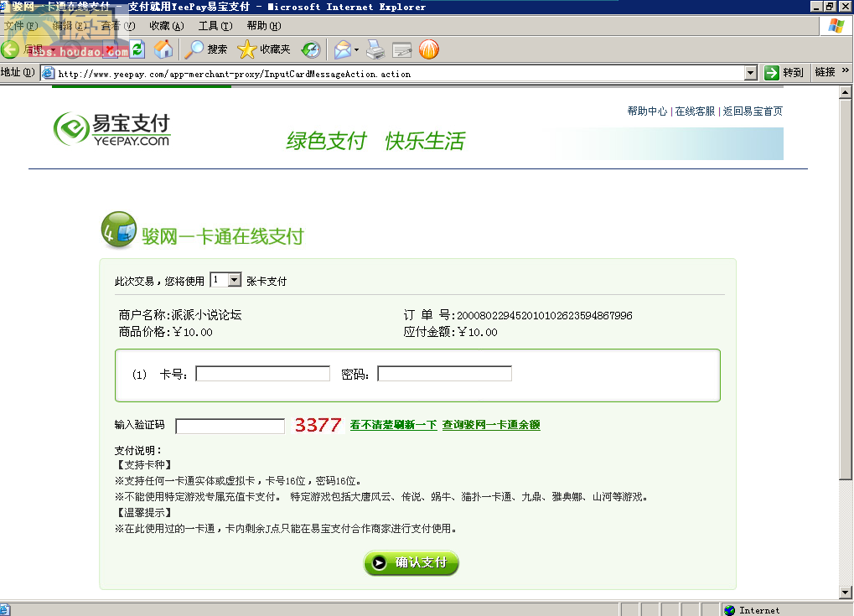Click the 【支持卡种】 heading text

(145, 464)
